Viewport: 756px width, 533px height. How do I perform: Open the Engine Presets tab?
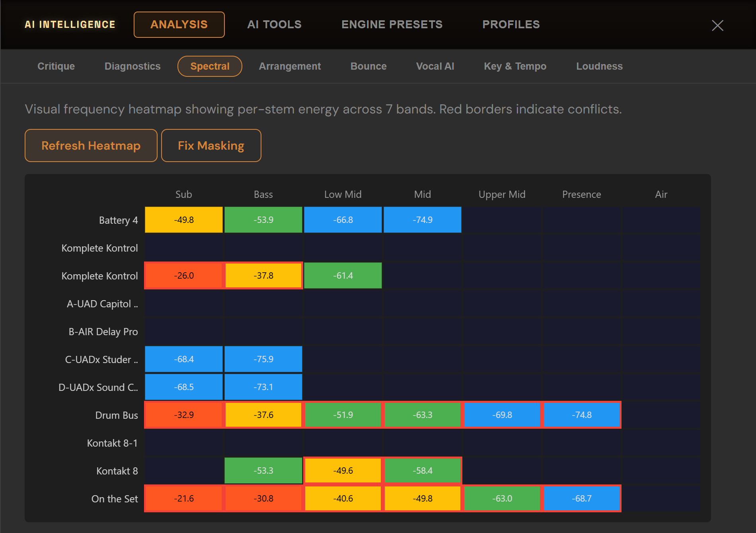pos(392,25)
